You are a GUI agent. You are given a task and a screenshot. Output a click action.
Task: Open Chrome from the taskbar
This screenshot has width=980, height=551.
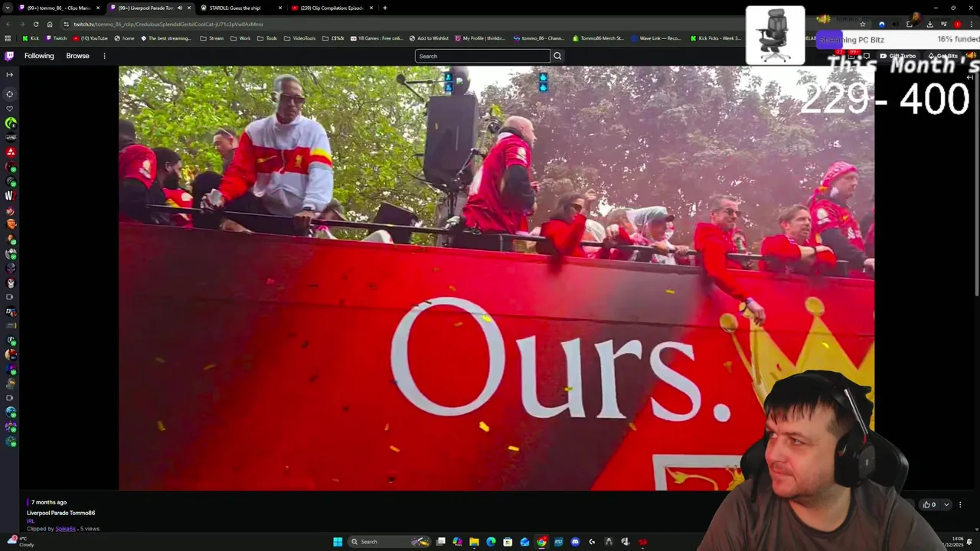[x=541, y=542]
